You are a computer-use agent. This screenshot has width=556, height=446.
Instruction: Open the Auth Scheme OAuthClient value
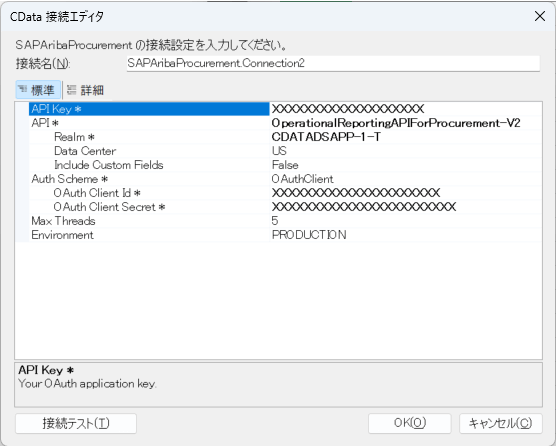[x=406, y=179]
